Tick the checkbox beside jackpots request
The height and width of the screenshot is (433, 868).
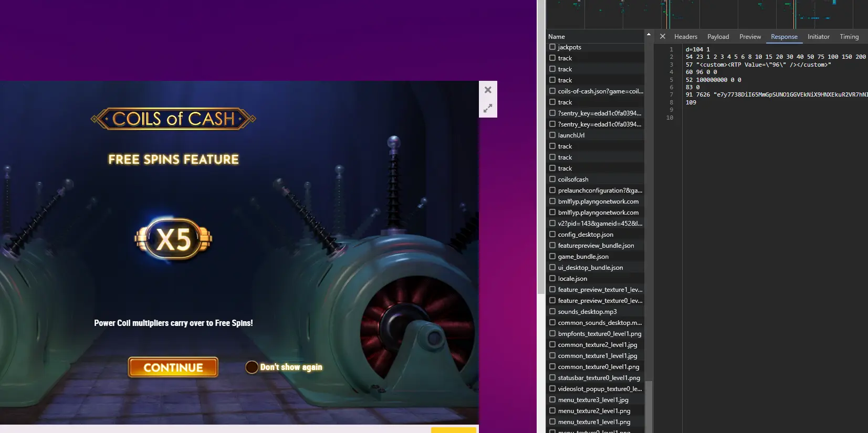click(x=552, y=47)
